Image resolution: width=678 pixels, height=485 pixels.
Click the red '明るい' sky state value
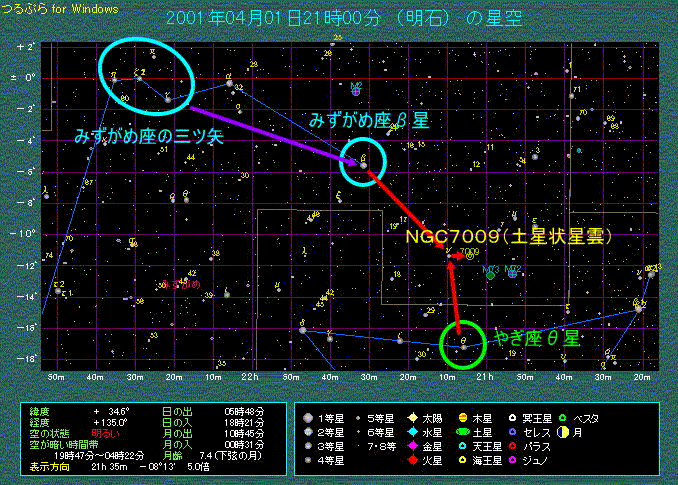click(x=106, y=434)
